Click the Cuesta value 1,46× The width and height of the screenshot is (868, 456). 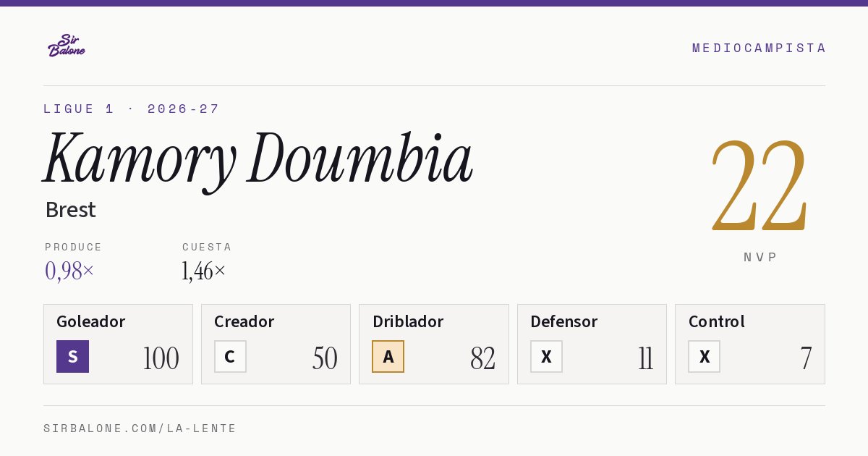[x=204, y=271]
